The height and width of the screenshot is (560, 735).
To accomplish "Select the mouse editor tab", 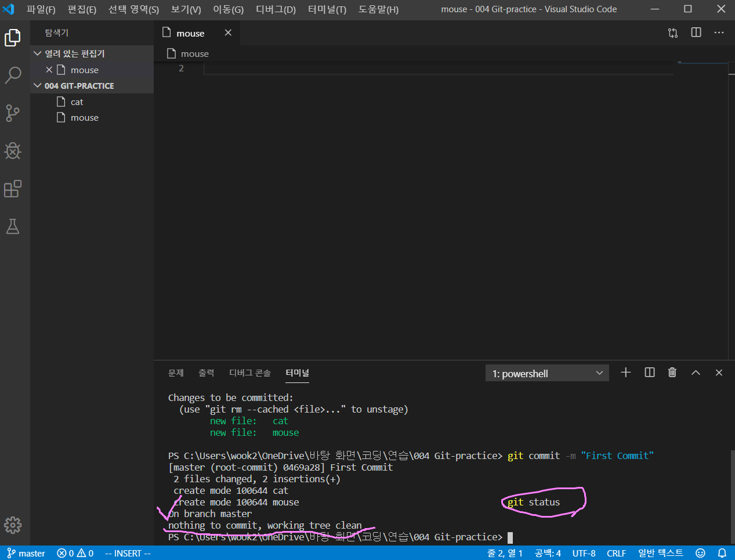I will pos(197,33).
